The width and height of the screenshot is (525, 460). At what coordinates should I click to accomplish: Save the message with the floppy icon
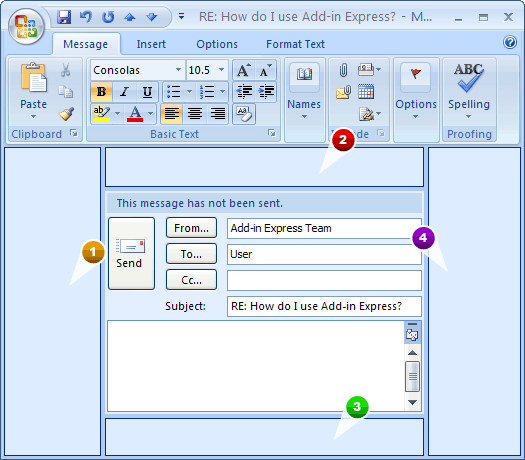tap(64, 17)
